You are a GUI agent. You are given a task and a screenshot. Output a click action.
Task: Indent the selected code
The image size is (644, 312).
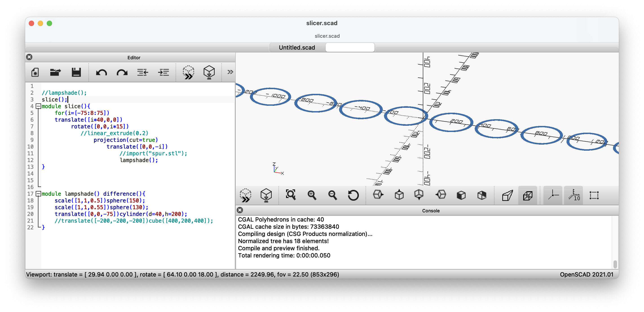coord(163,73)
